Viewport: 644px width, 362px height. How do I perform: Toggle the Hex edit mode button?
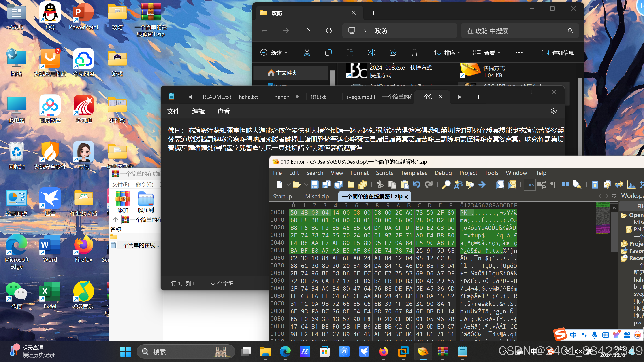(529, 185)
